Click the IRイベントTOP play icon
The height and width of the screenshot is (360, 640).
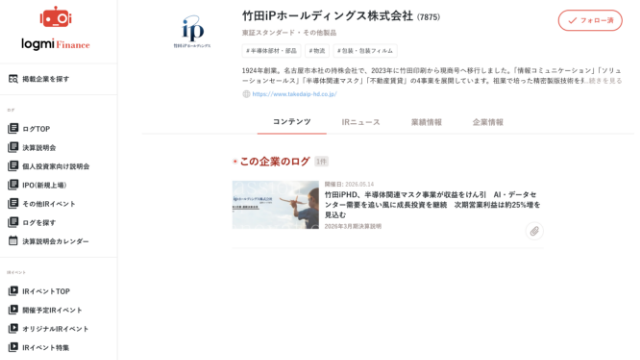pyautogui.click(x=13, y=291)
